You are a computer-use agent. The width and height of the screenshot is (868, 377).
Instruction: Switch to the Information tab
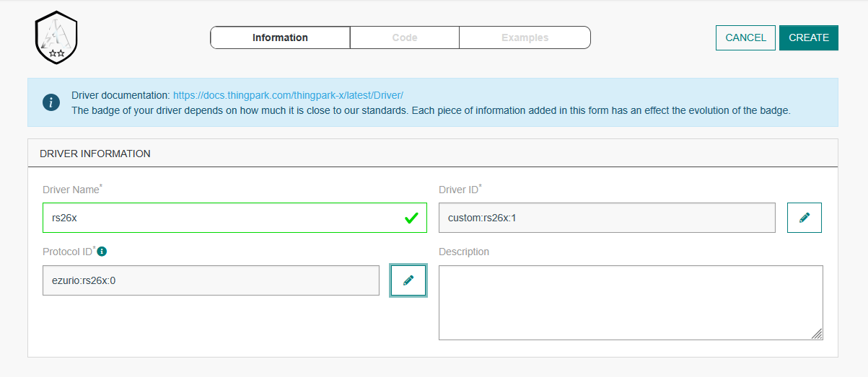tap(280, 37)
